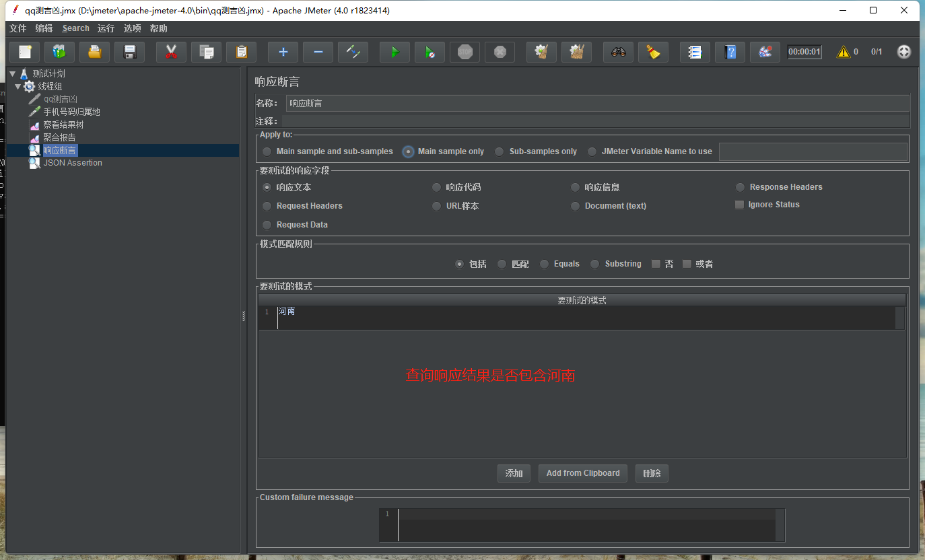
Task: Collapse the 线程组 tree node
Action: [18, 86]
